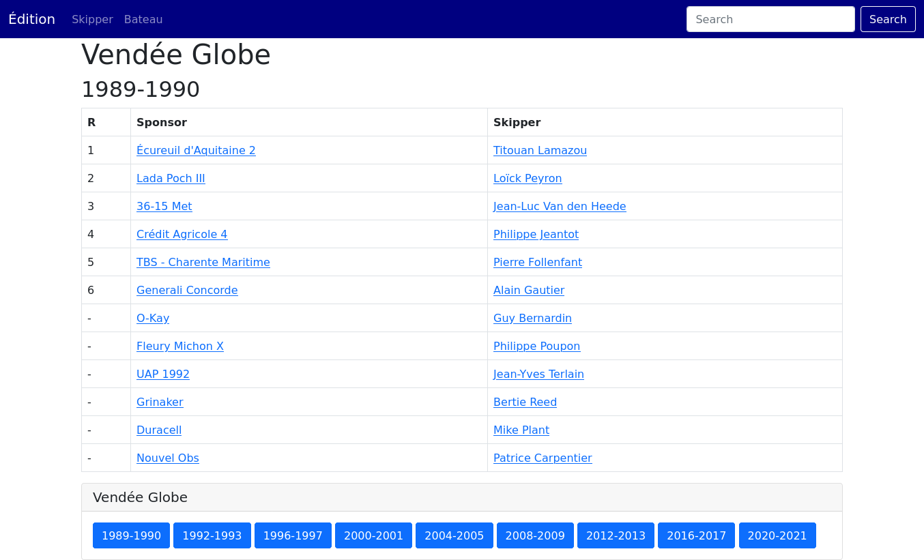Open the Skipper navigation menu item

[92, 19]
